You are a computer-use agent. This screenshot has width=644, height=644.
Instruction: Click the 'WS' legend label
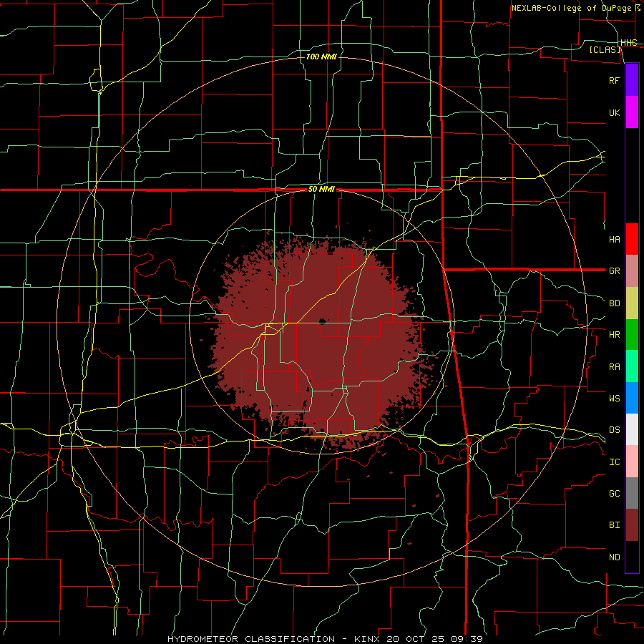tap(614, 399)
